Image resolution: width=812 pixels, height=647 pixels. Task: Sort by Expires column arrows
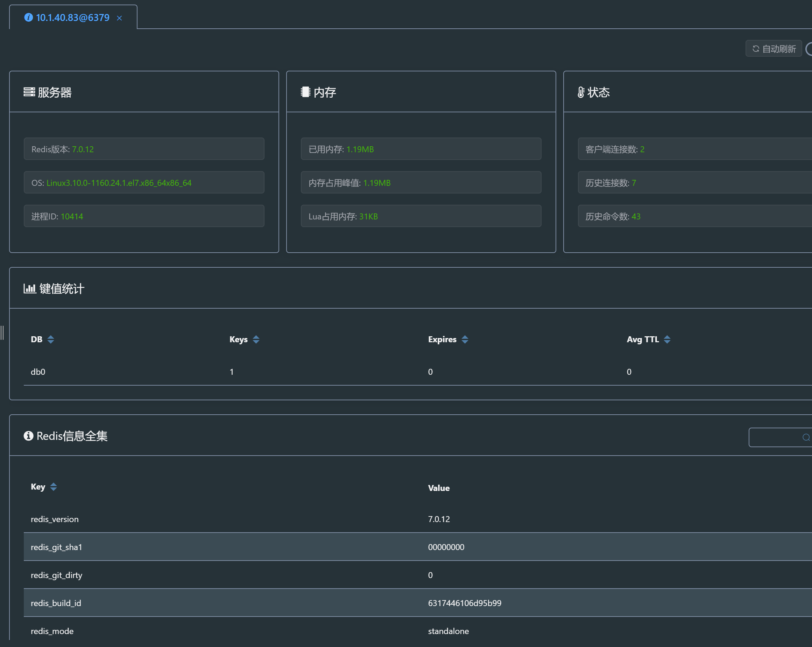click(465, 339)
